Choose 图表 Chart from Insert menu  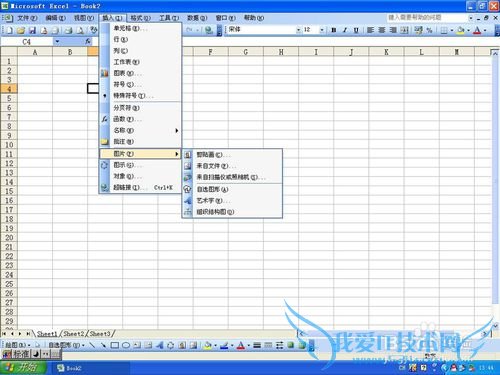[140, 73]
